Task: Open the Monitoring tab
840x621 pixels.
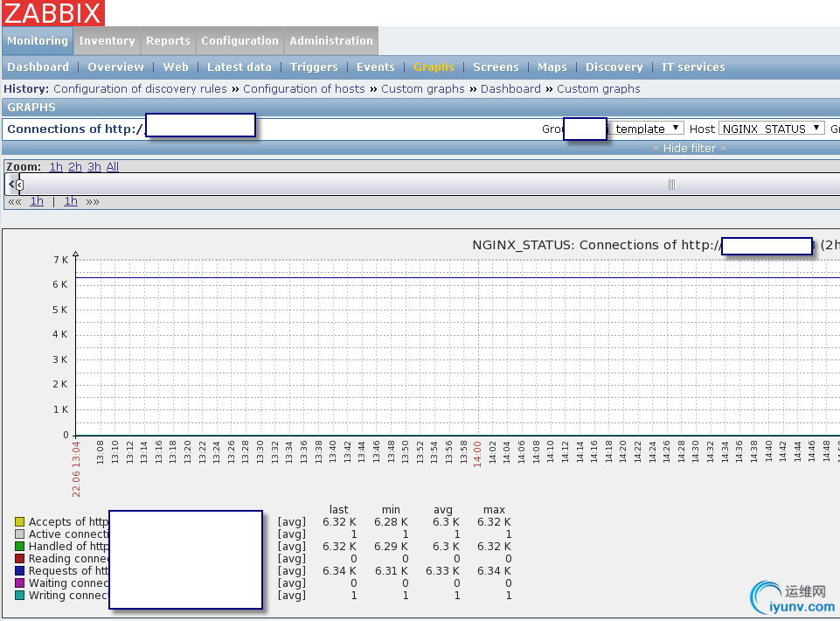Action: [38, 41]
